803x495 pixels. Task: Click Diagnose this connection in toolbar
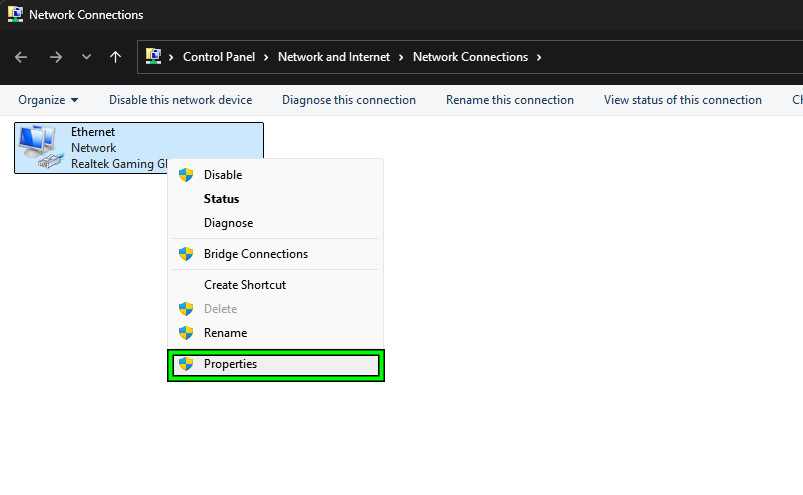pos(348,100)
